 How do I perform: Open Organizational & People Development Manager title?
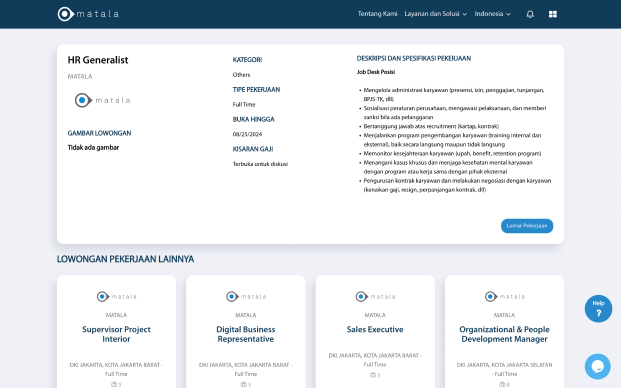tap(504, 334)
